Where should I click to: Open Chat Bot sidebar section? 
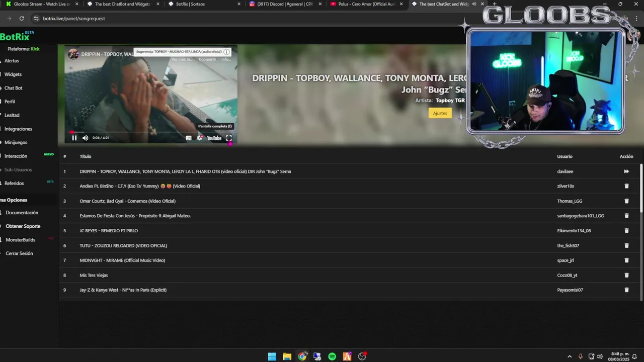[x=14, y=88]
